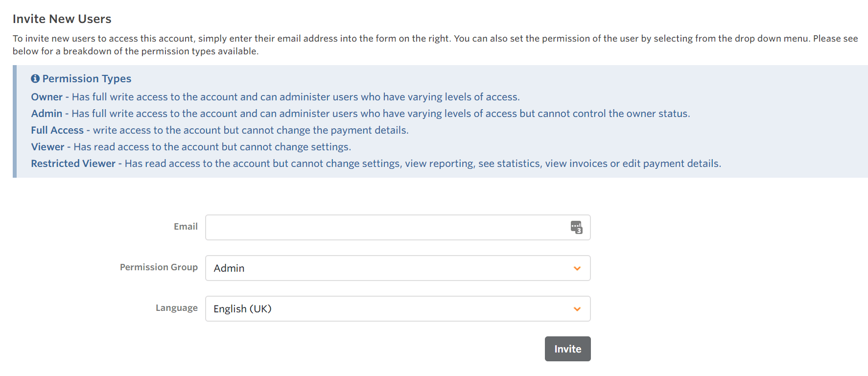Viewport: 868px width, 376px height.
Task: Click the info icon beside Permission Types
Action: point(35,79)
